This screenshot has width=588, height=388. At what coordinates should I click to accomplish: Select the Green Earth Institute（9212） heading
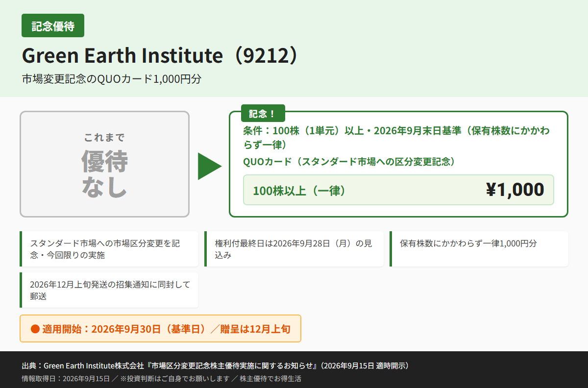(x=160, y=56)
